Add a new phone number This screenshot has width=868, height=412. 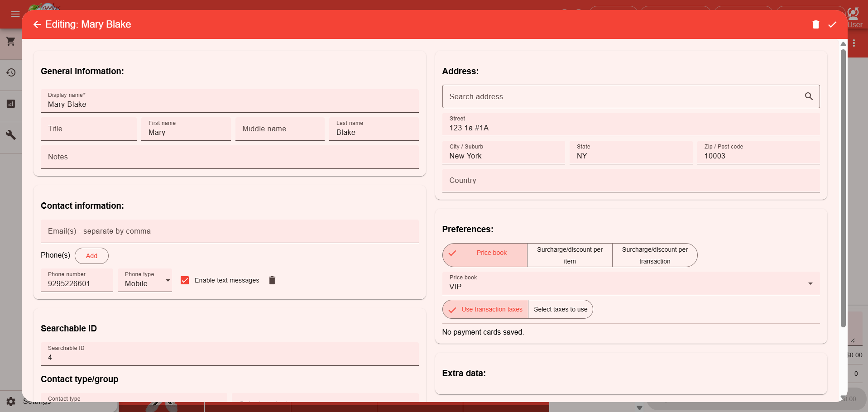[91, 256]
